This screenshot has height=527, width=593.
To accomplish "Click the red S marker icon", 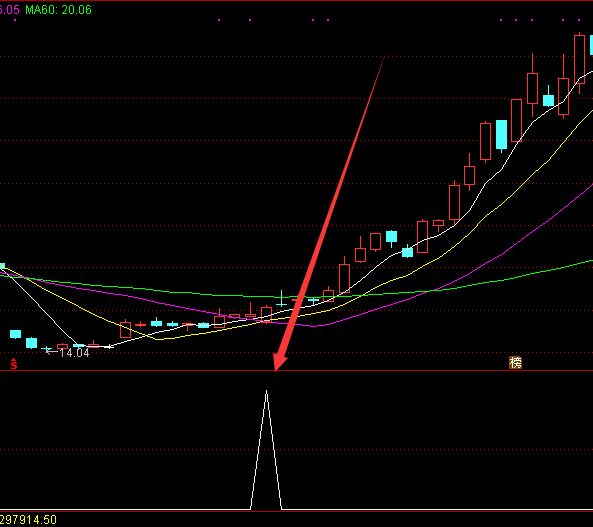I will click(14, 364).
